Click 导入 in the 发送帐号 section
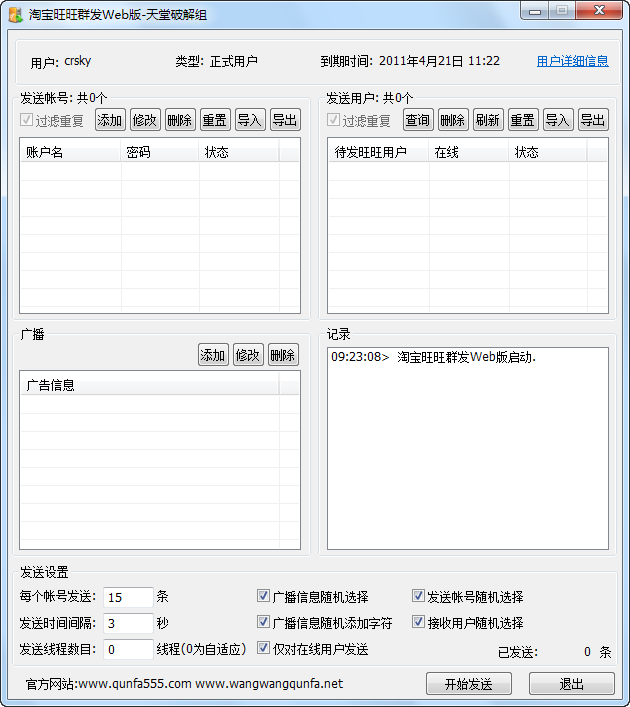 click(x=250, y=120)
